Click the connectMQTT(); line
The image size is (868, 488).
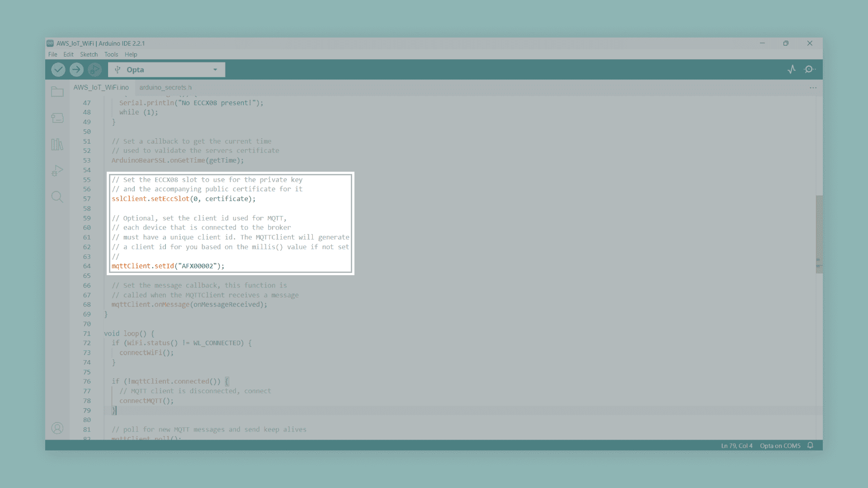tap(146, 401)
